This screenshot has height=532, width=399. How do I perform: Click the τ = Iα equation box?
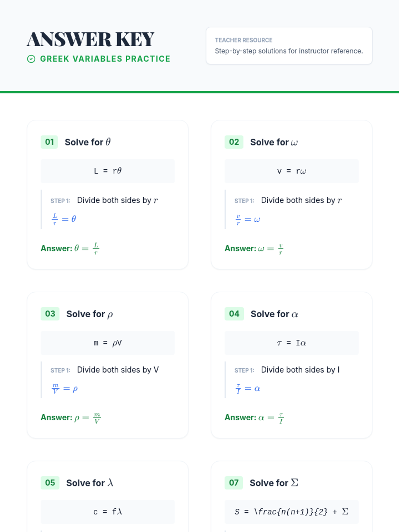[x=292, y=343]
